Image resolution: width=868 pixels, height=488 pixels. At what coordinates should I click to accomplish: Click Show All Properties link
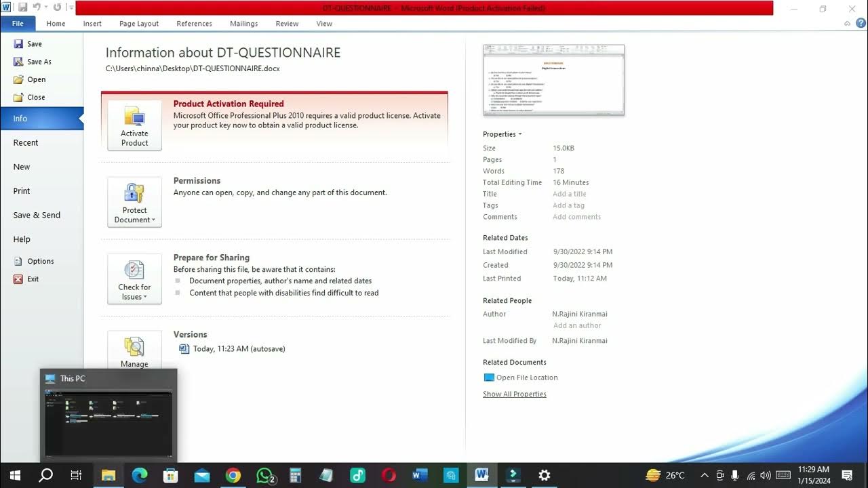click(x=515, y=394)
